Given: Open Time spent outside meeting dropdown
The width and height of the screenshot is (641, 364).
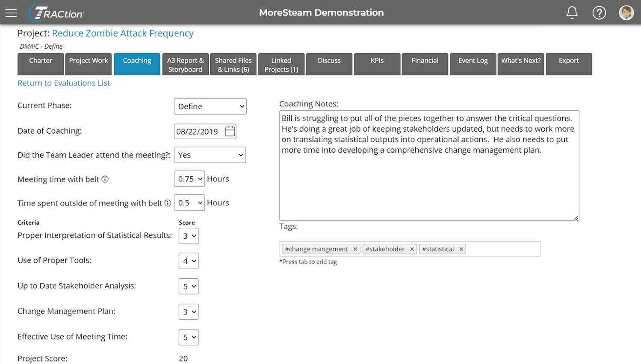Looking at the screenshot, I should click(x=189, y=203).
